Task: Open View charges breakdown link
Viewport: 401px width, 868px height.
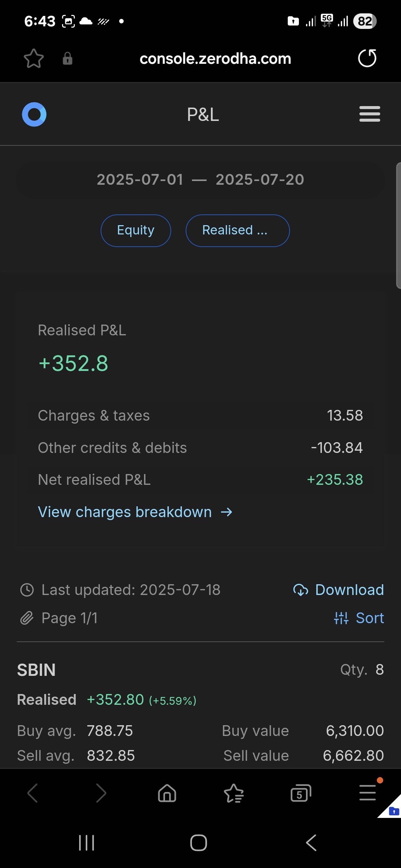Action: click(x=135, y=512)
